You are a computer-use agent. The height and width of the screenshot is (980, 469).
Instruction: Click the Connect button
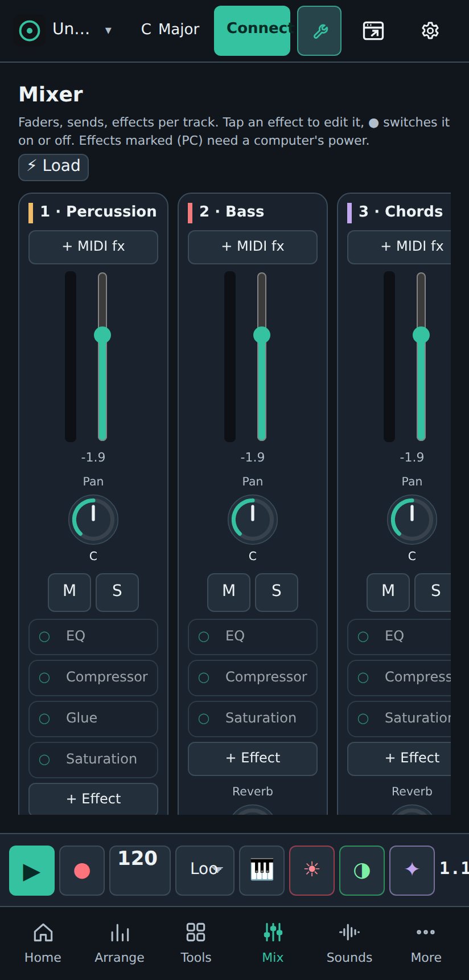coord(252,31)
